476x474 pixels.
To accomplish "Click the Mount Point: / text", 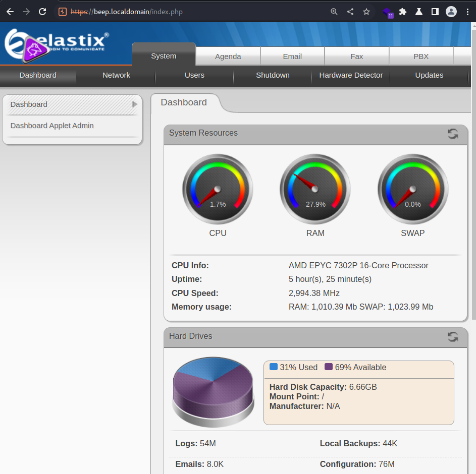I will [297, 396].
